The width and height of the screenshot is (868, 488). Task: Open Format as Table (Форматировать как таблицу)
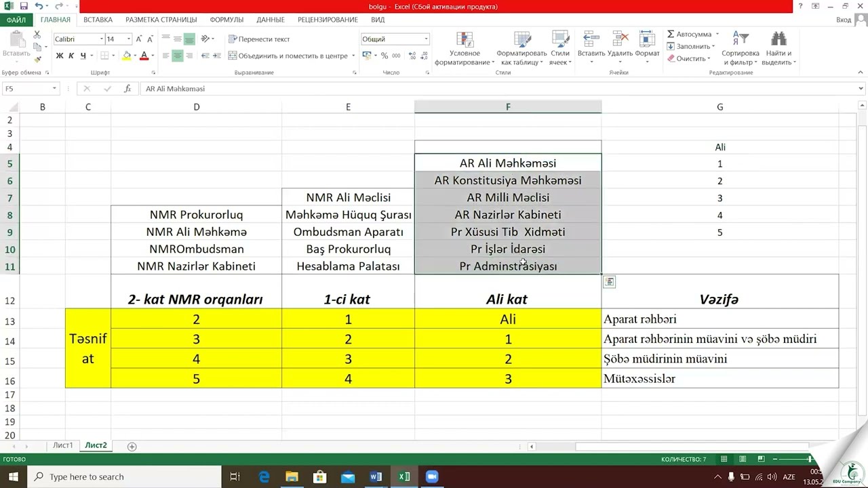tap(521, 48)
